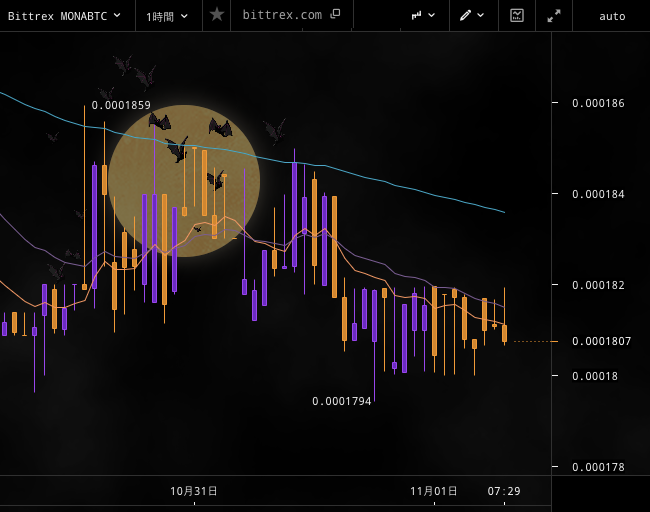Click the 0.0001859 high price label
Viewport: 650px width, 512px height.
click(121, 105)
